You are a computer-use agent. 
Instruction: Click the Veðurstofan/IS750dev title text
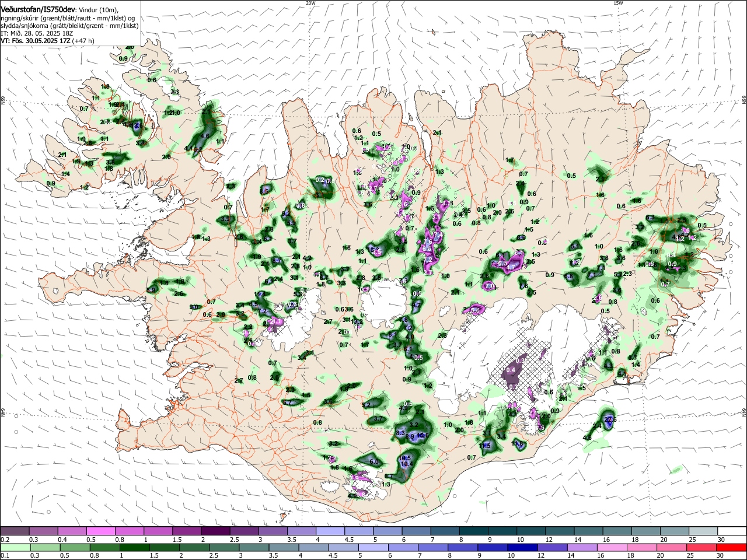(x=38, y=10)
